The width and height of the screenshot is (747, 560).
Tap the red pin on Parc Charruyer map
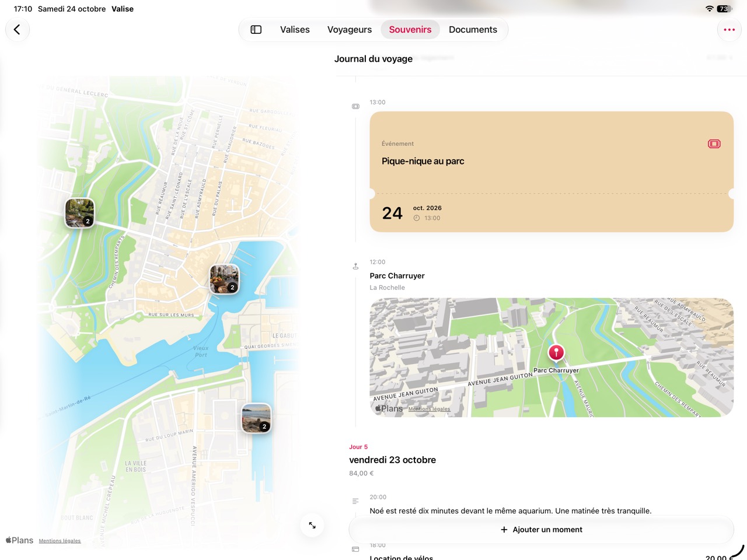pos(556,352)
